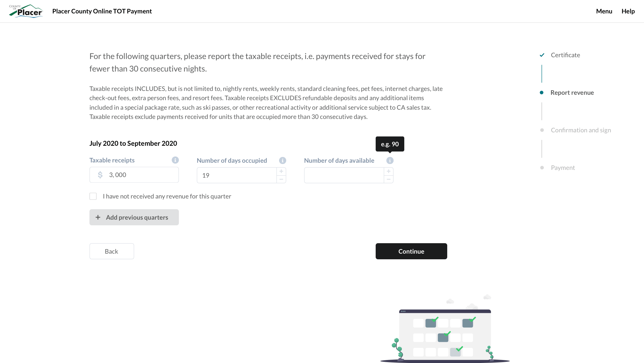Increment the number of days available
The width and height of the screenshot is (644, 363).
(388, 171)
